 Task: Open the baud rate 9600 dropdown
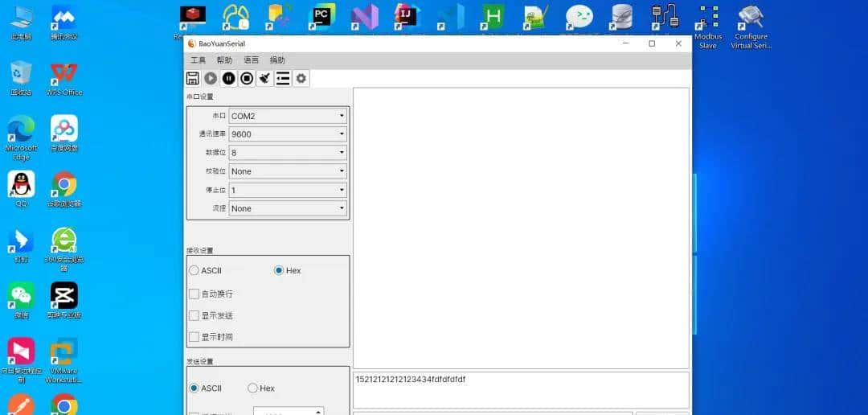[288, 134]
